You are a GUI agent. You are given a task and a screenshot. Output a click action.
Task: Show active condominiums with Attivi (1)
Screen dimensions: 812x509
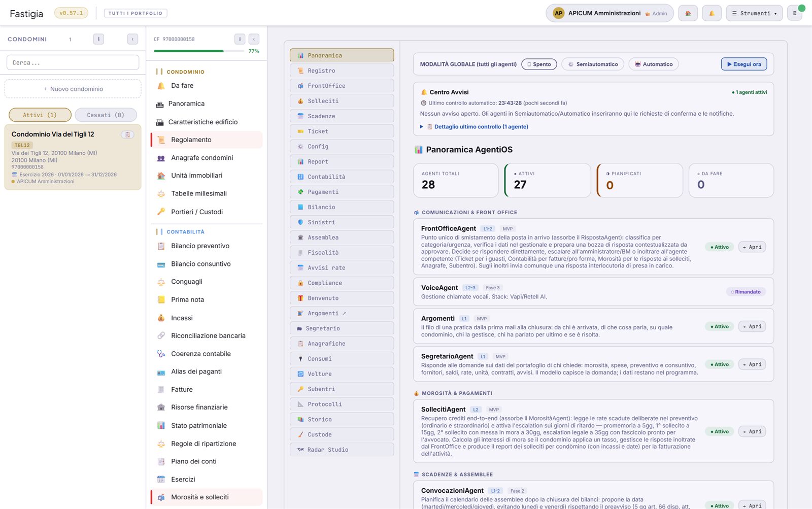(x=40, y=115)
